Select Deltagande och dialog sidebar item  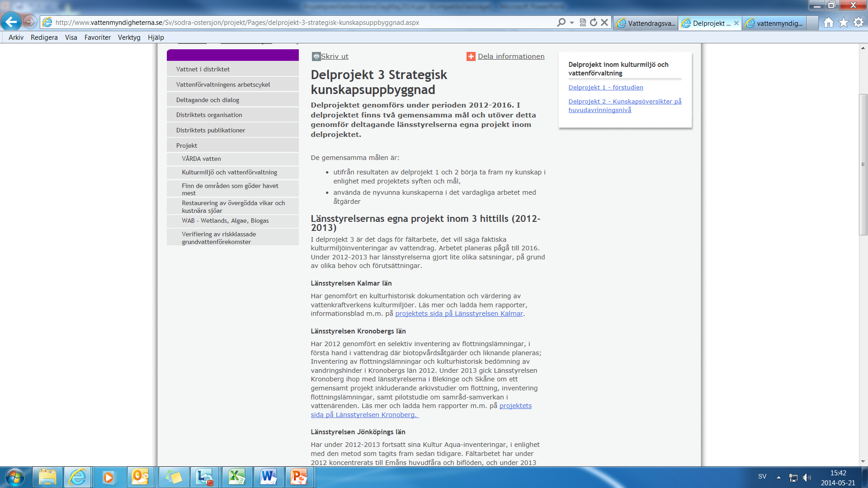[233, 100]
